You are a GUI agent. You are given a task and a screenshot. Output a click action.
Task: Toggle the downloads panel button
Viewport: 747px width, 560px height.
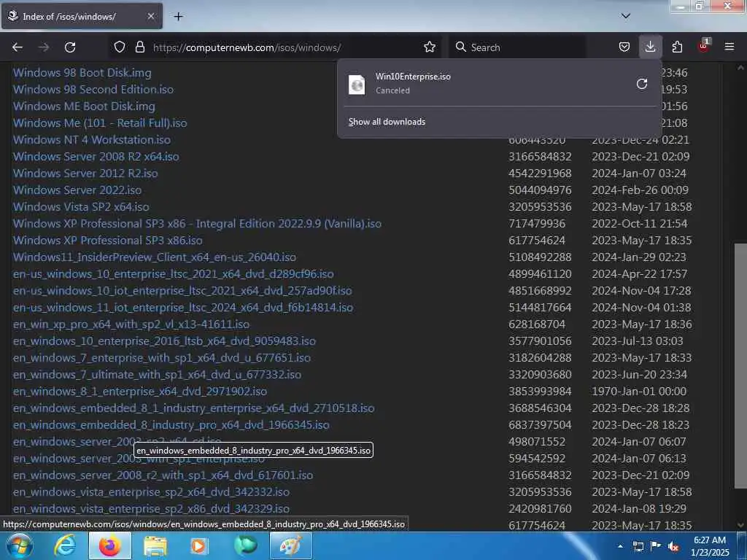(650, 47)
